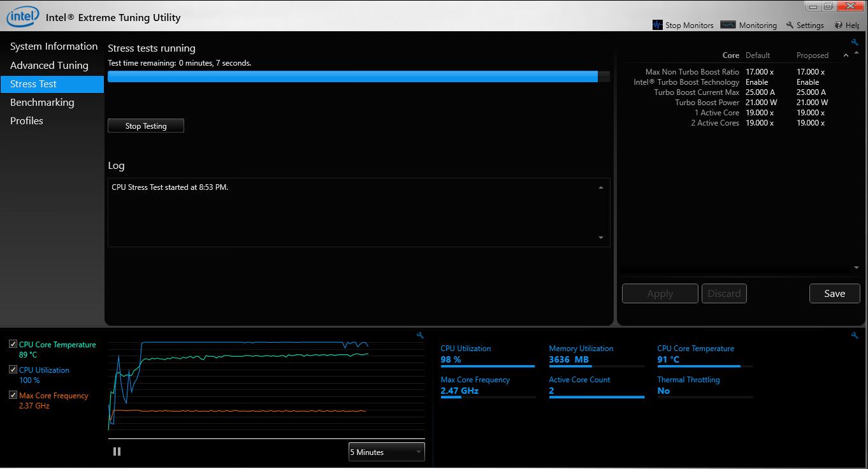Disable the Max Core Frequency checkbox

point(13,395)
